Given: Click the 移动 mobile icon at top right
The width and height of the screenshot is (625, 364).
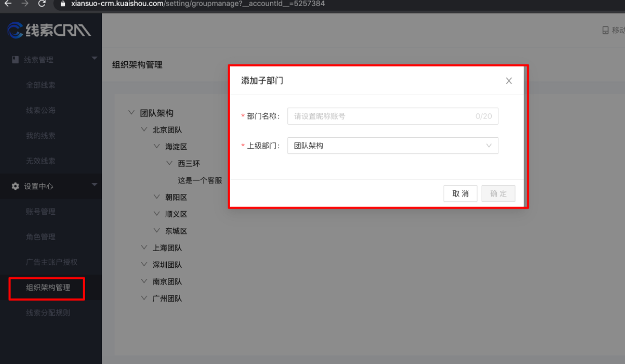Looking at the screenshot, I should click(605, 30).
